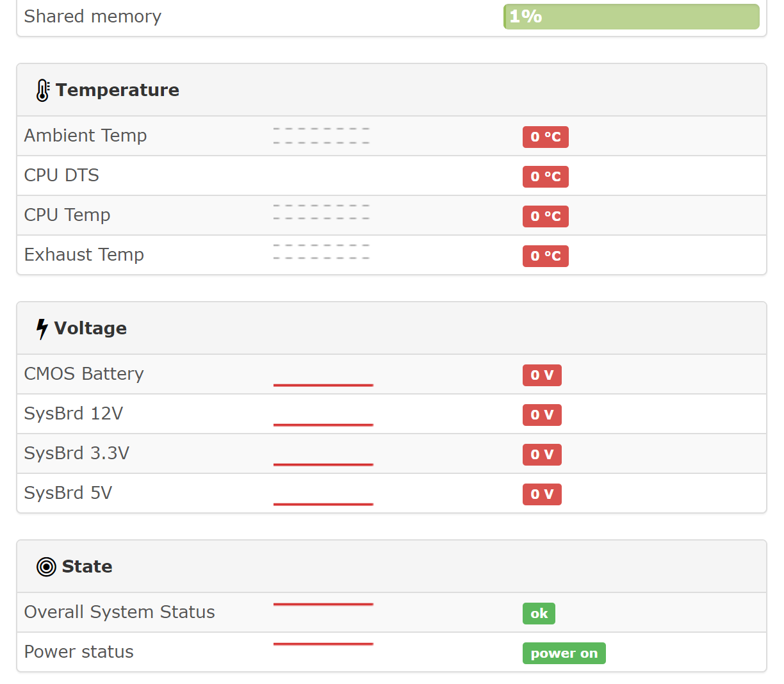Click the power on status badge
This screenshot has height=684, width=784.
point(564,653)
